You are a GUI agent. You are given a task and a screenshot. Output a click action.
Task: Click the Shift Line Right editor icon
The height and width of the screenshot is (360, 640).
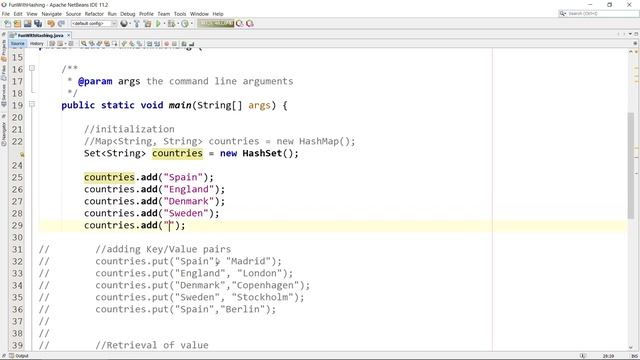(157, 43)
